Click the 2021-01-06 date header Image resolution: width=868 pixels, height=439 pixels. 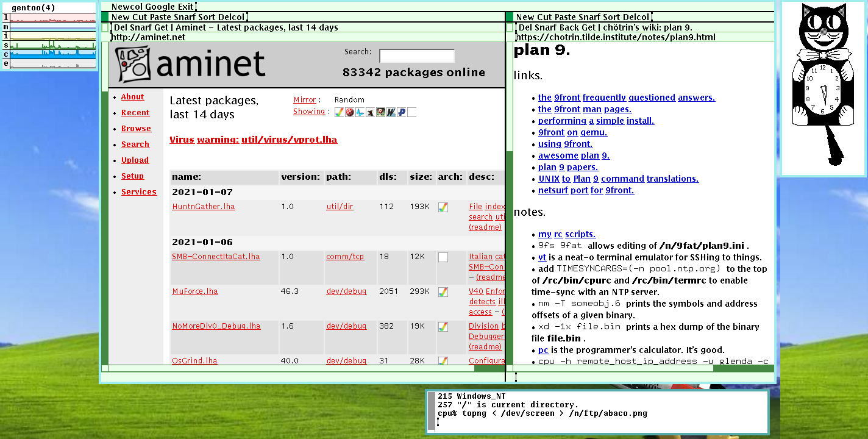pos(202,242)
